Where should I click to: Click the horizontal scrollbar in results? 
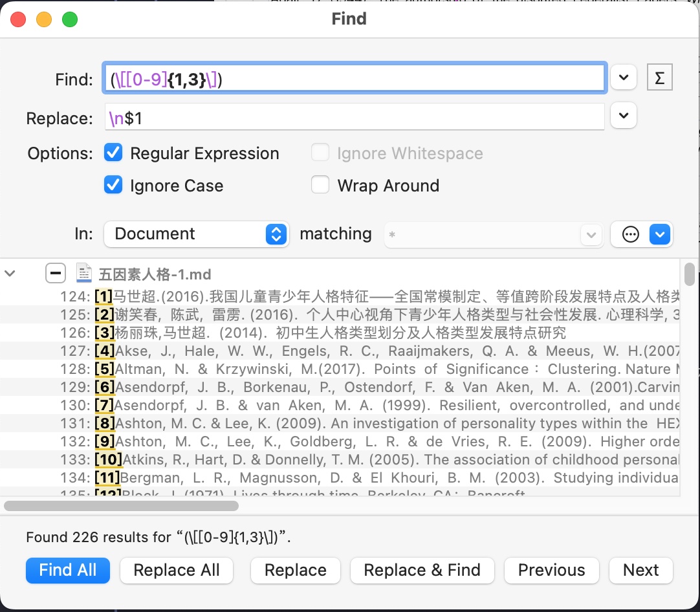click(118, 505)
